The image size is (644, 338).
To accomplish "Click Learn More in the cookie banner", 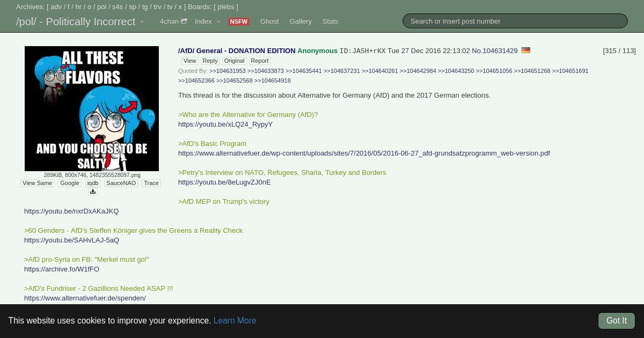I will [235, 320].
